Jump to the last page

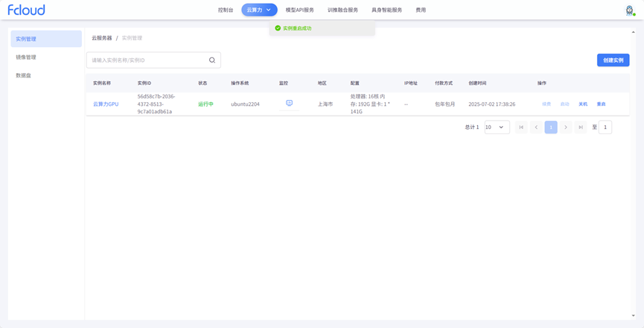(581, 127)
